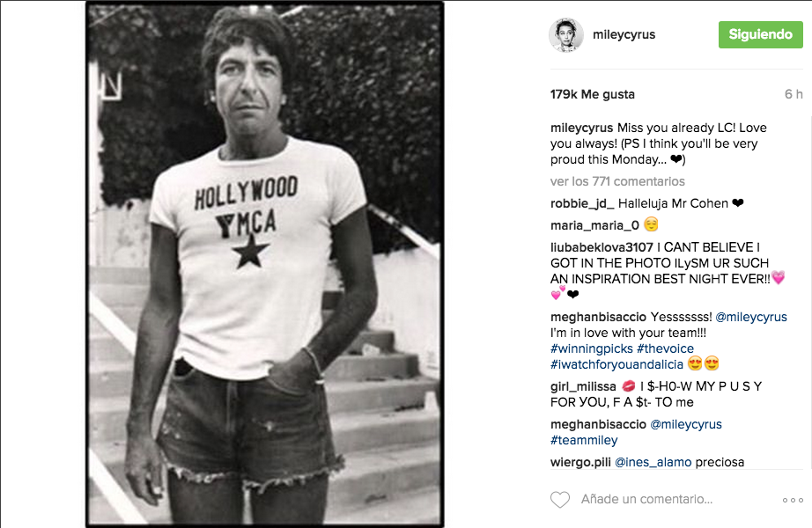Open mileycyrus username in the header
This screenshot has width=812, height=528.
(624, 35)
